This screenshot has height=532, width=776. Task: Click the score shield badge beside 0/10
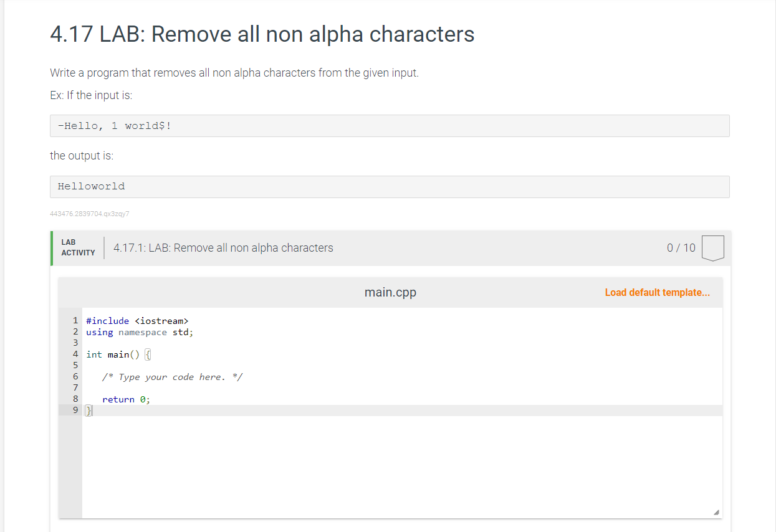click(714, 247)
